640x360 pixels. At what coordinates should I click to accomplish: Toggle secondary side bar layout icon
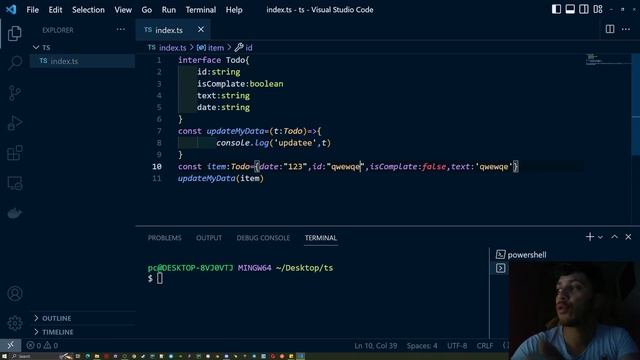pyautogui.click(x=584, y=9)
